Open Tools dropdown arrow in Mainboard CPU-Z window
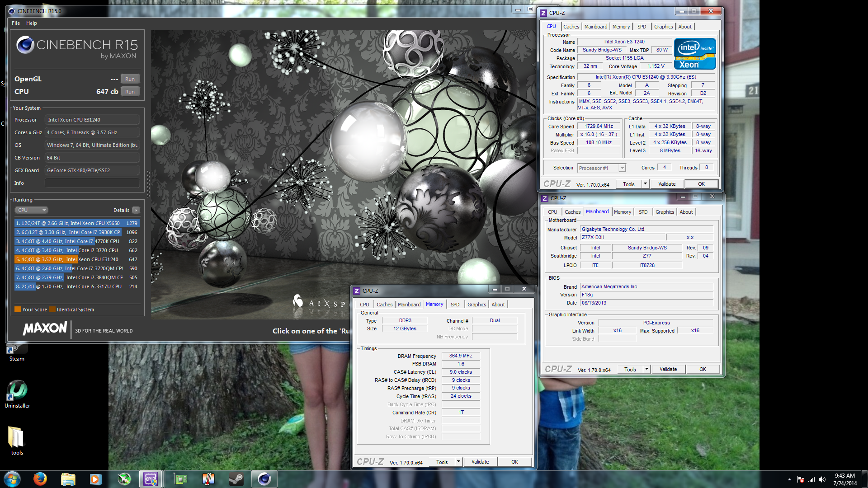868x488 pixels. tap(646, 369)
